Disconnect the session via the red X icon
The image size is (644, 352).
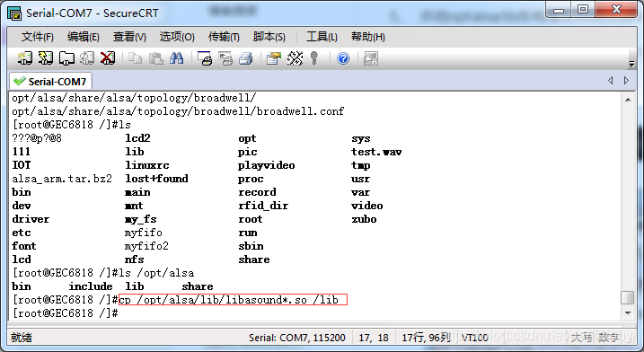click(108, 58)
